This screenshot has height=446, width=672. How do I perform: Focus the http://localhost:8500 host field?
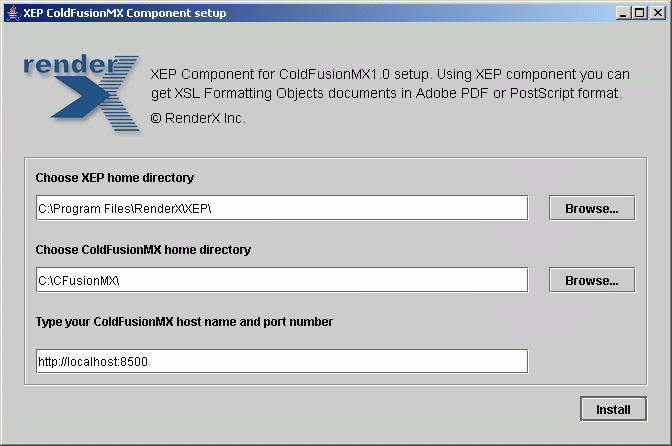[x=282, y=361]
